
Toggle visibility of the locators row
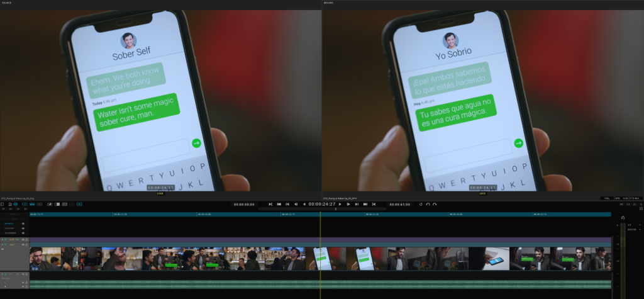[23, 228]
